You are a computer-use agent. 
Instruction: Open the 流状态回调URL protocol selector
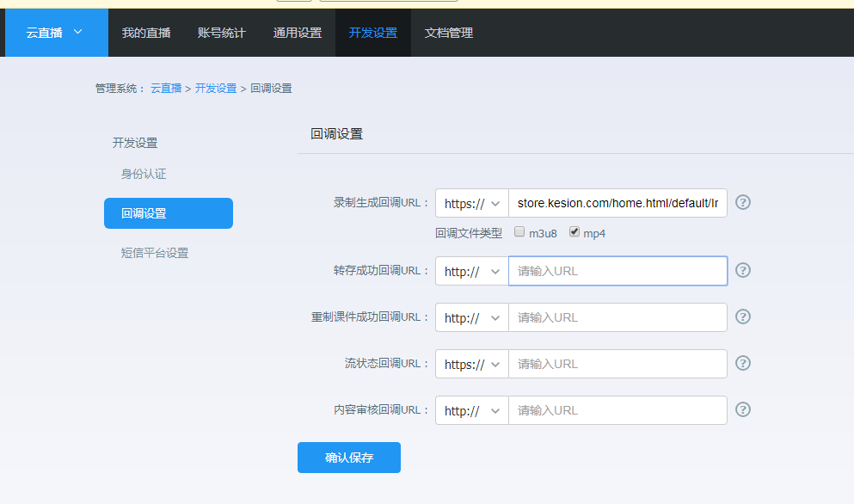[471, 363]
